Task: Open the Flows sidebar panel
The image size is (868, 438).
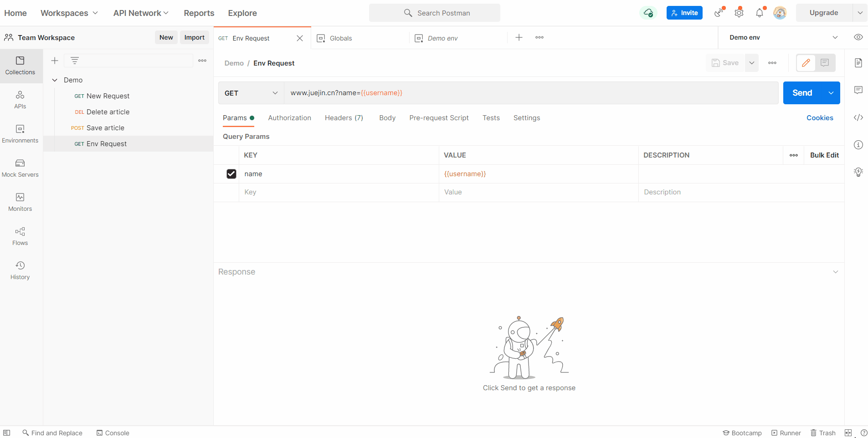Action: point(20,237)
